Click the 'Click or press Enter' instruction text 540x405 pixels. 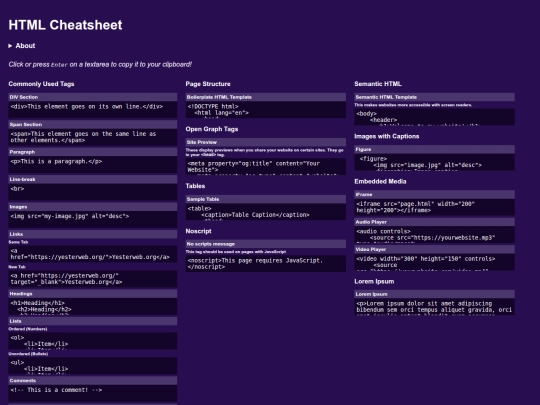(x=100, y=64)
